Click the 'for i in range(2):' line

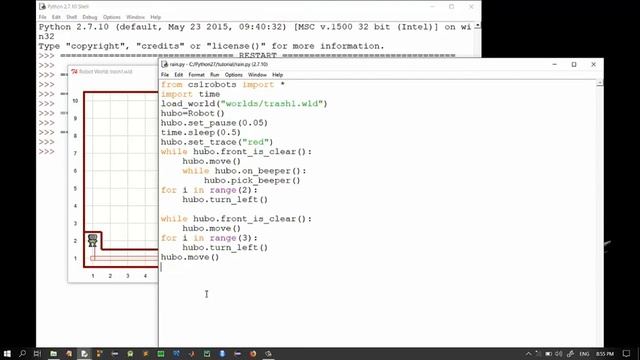point(209,190)
